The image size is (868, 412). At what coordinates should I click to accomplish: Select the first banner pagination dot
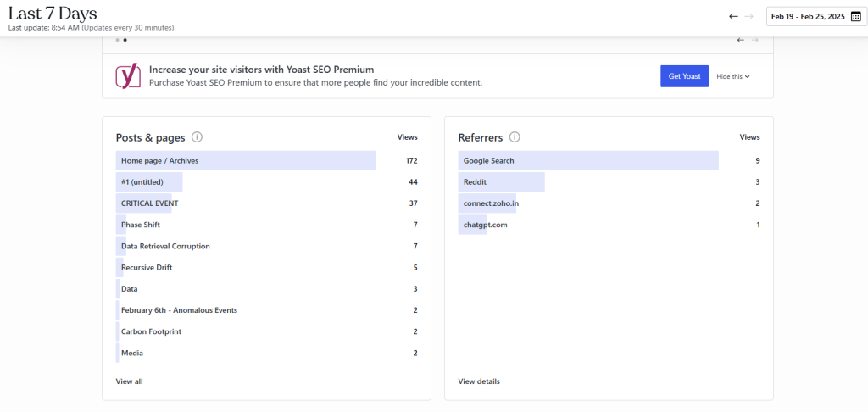click(118, 40)
